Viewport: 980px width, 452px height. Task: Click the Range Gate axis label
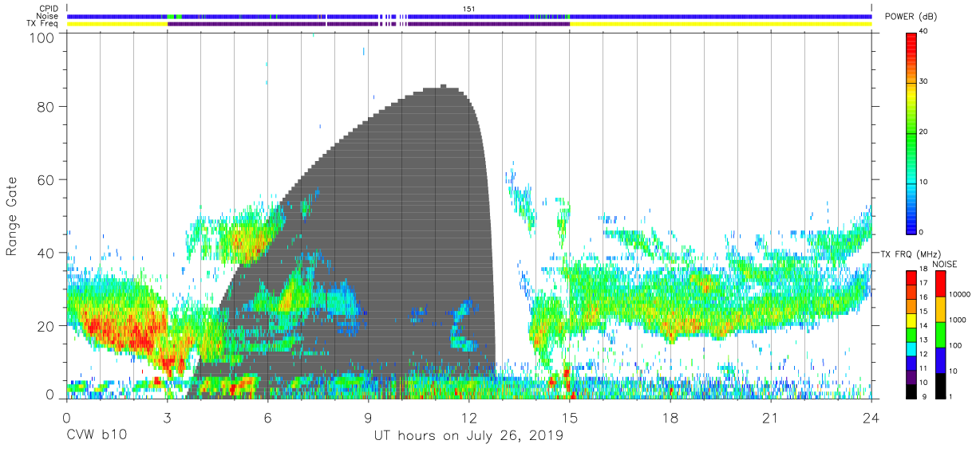12,217
